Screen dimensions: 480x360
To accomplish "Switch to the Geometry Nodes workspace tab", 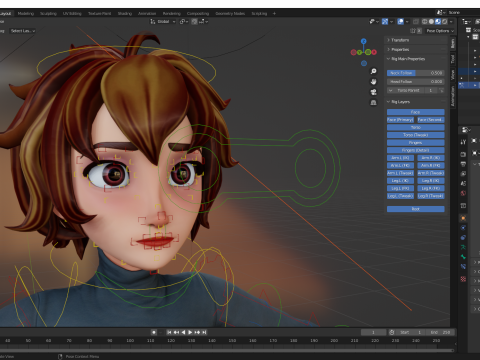I will pos(230,14).
